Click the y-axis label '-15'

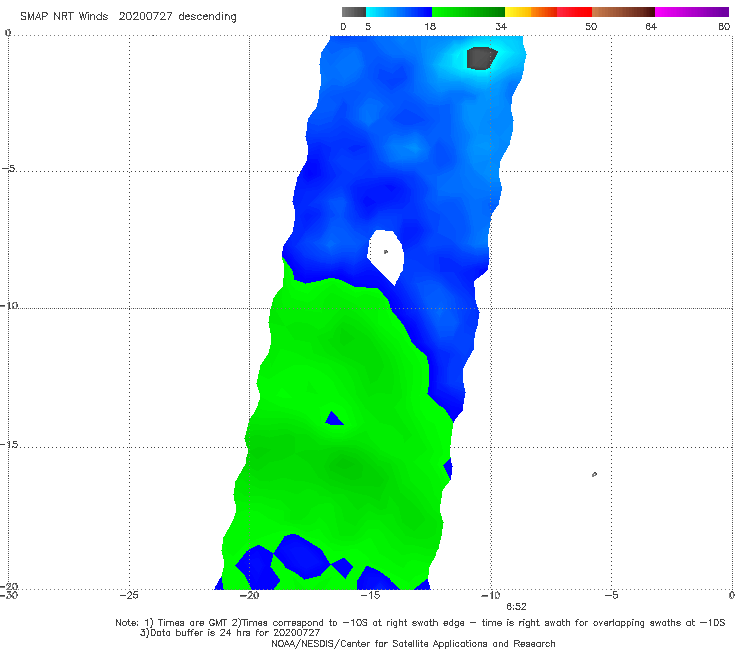(x=9, y=444)
